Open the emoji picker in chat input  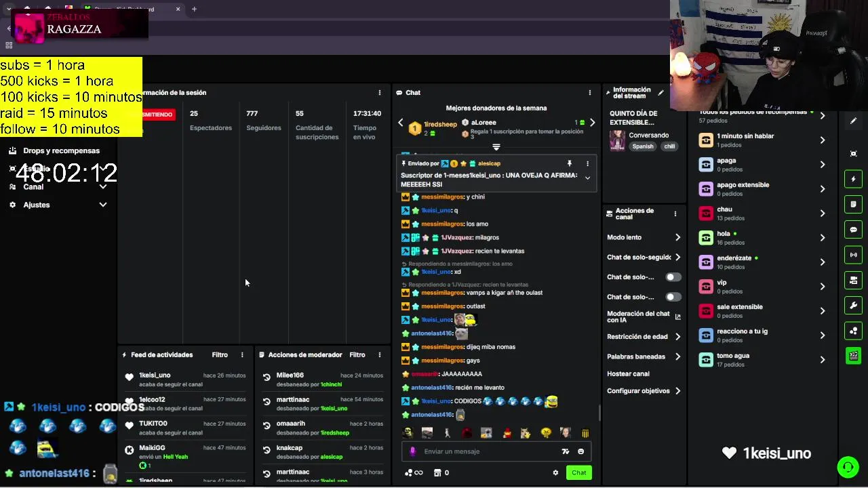tap(580, 451)
